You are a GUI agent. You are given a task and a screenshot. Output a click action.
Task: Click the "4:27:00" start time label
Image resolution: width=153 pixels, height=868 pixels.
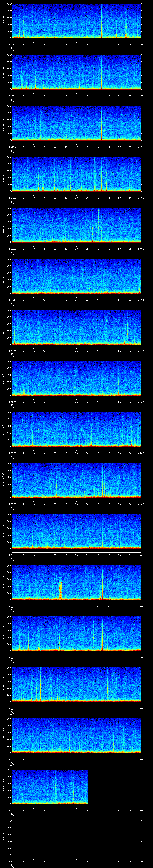pyautogui.click(x=12, y=198)
